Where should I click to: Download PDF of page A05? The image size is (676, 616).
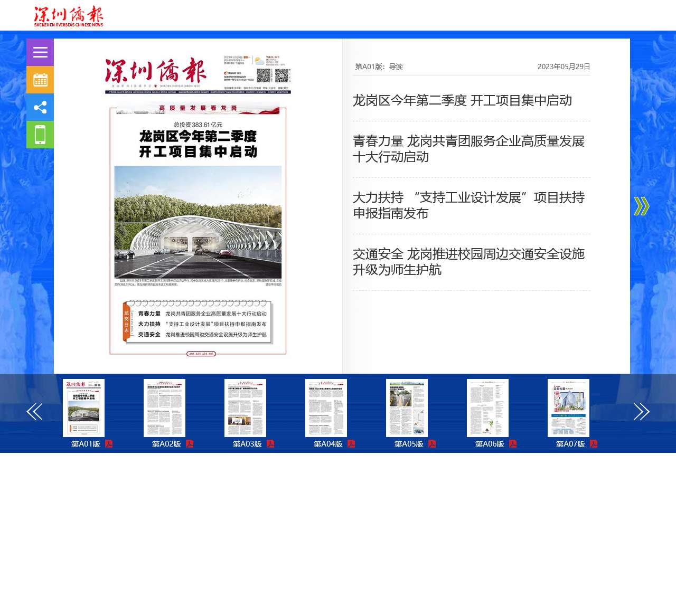click(432, 444)
